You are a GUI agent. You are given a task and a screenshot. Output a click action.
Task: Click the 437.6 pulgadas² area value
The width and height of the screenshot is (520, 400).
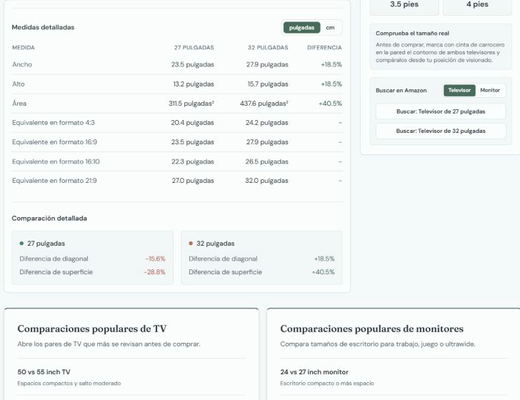click(x=264, y=104)
